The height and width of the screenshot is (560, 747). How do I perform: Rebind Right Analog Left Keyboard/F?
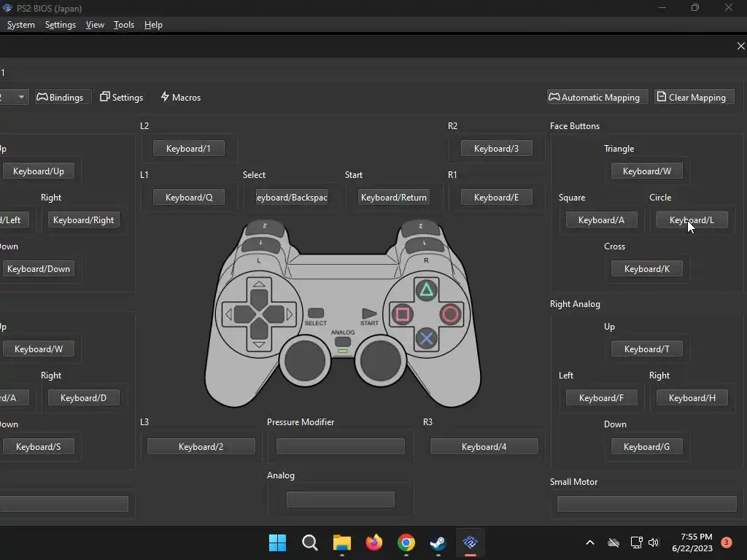pos(601,397)
